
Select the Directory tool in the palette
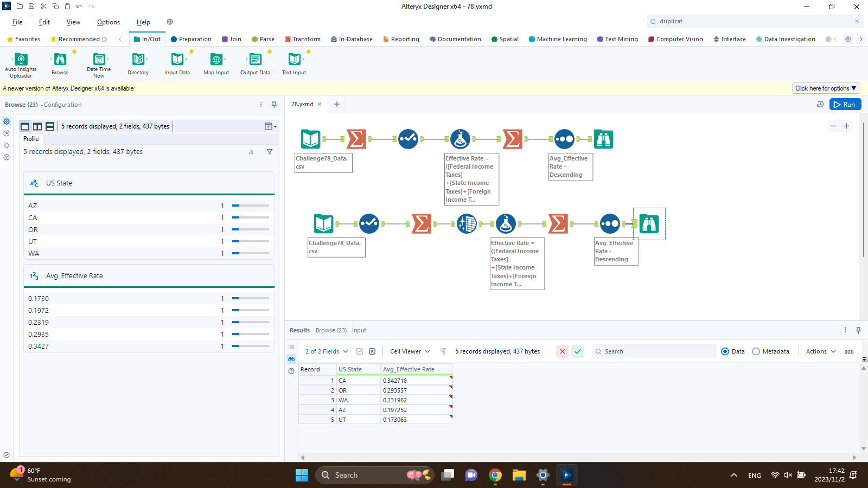pyautogui.click(x=138, y=60)
